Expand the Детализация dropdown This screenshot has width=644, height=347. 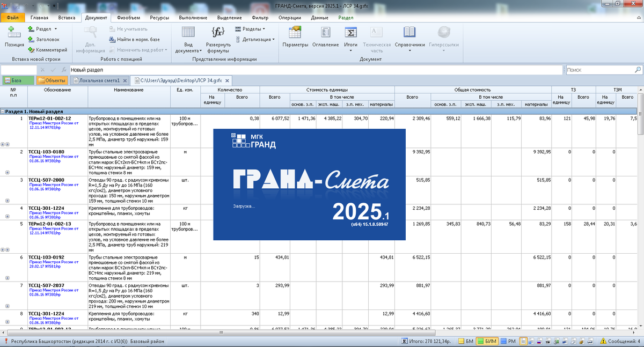pyautogui.click(x=254, y=39)
